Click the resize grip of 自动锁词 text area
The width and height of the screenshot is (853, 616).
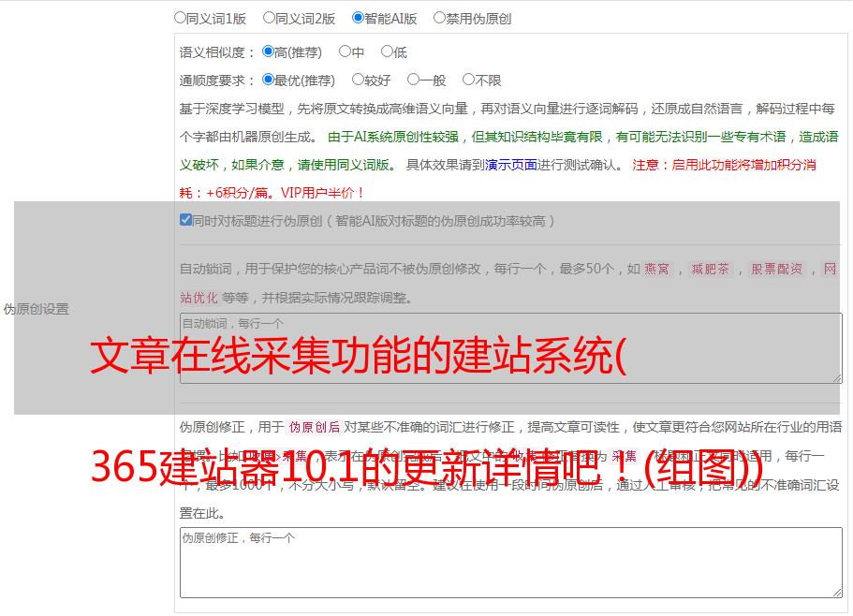[837, 378]
